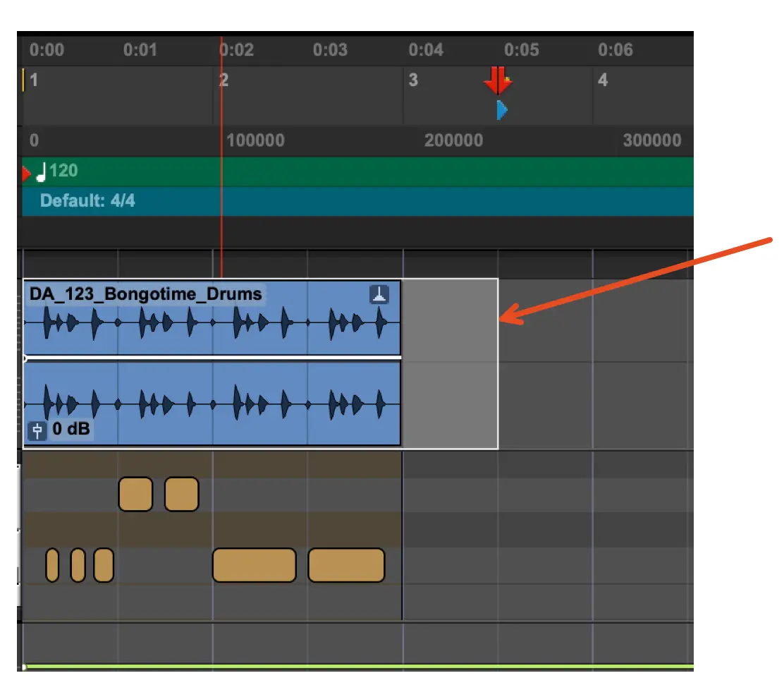
Task: Click the Default: 4/4 meter label
Action: coord(87,201)
